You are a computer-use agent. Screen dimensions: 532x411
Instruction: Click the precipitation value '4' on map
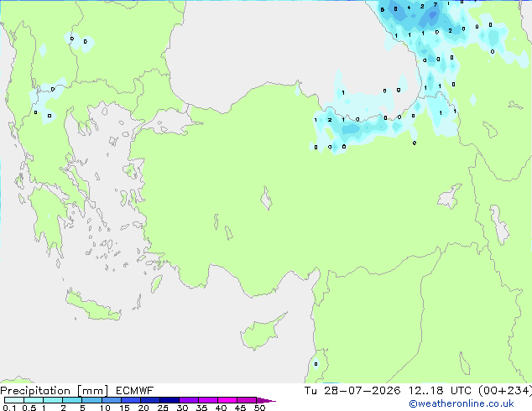pos(409,7)
